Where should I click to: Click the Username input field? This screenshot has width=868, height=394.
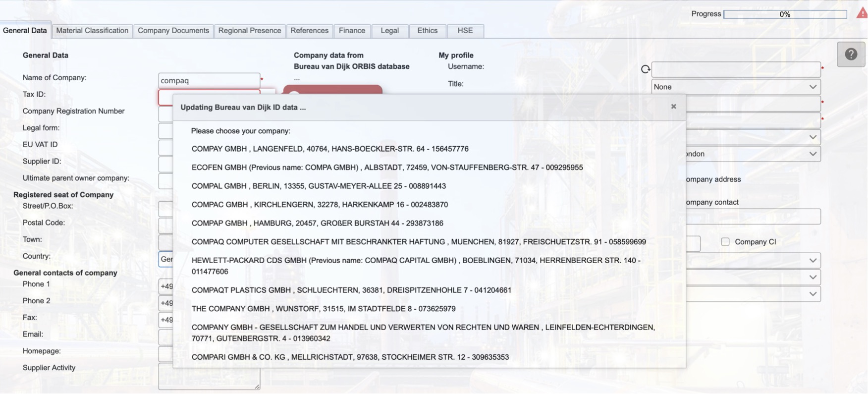coord(736,69)
